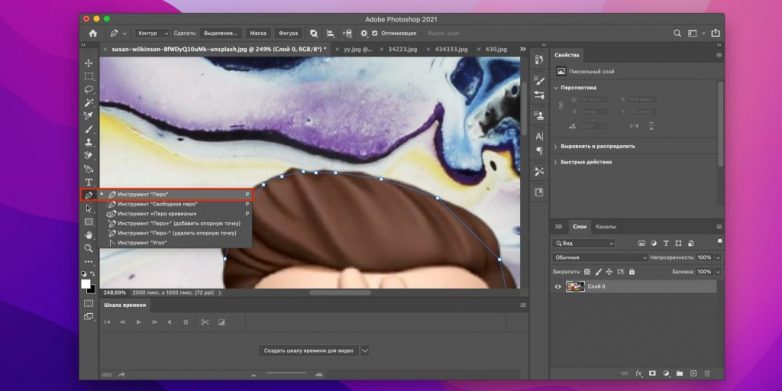Expand Выровнять и распределить section
The image size is (782, 391).
[x=556, y=147]
